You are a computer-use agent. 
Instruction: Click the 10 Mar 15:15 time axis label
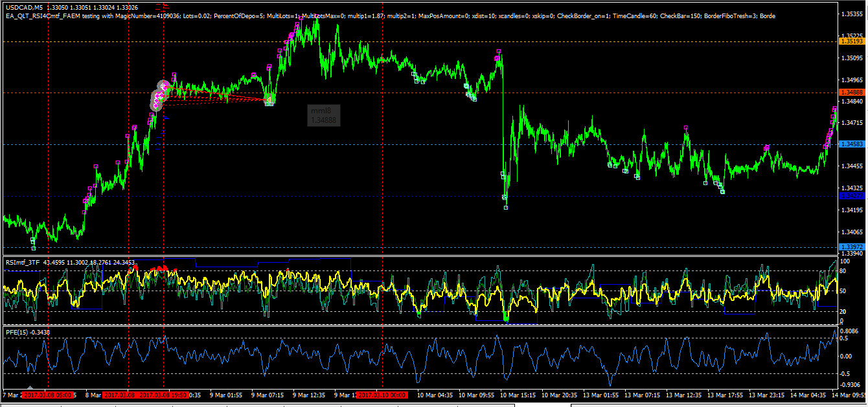click(x=518, y=395)
